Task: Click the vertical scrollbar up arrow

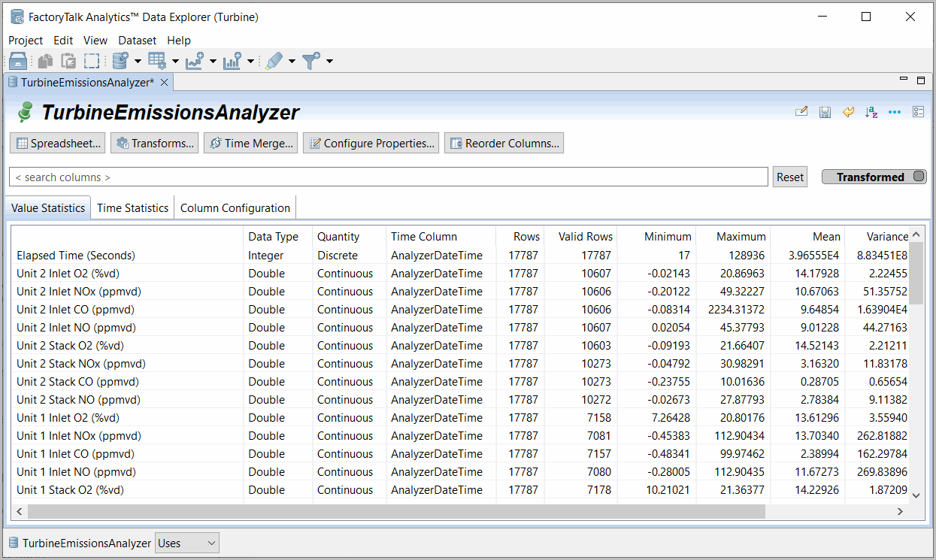Action: [x=916, y=236]
